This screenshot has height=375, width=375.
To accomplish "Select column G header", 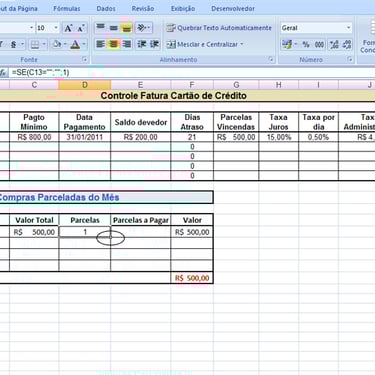I will 236,85.
